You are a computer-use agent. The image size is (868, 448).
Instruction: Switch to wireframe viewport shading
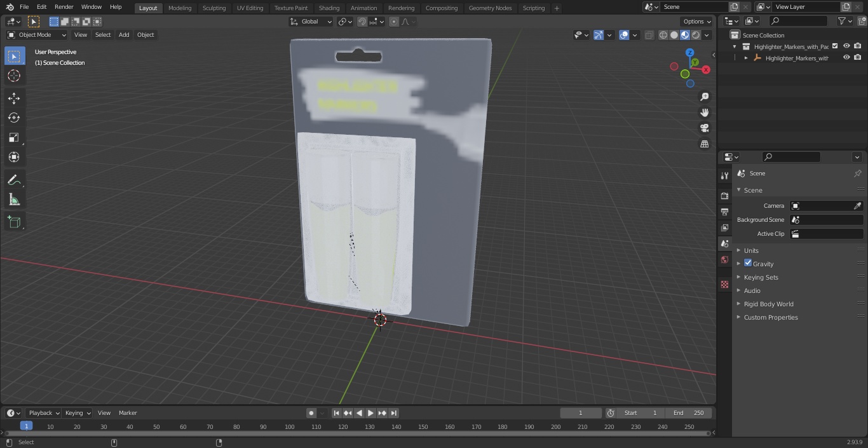(663, 35)
